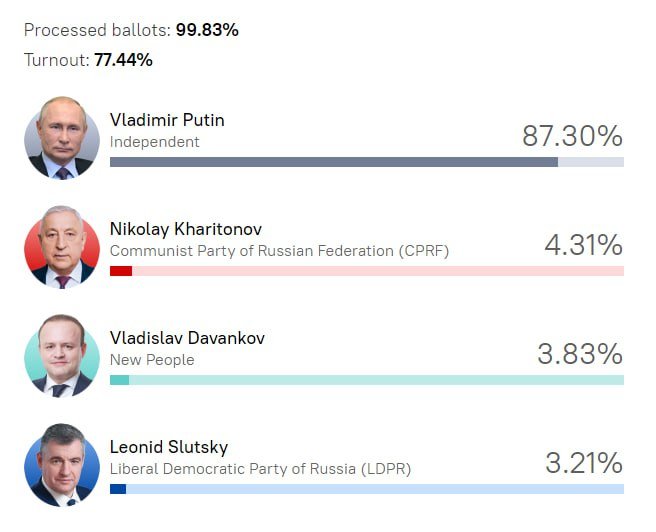Screen dimensions: 656x532
Task: Select the Leonid Slutsky candidate name
Action: (170, 447)
